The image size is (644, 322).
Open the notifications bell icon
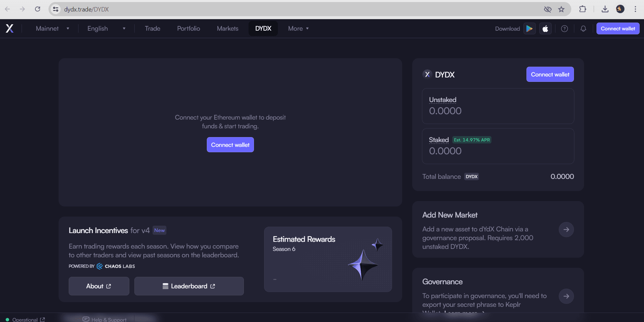[x=583, y=29]
